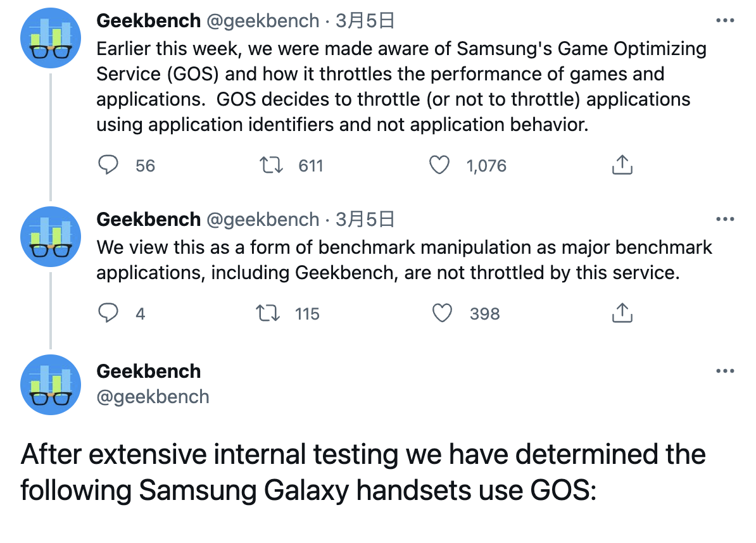Open the bold Geekbench name on main tweet

(149, 371)
